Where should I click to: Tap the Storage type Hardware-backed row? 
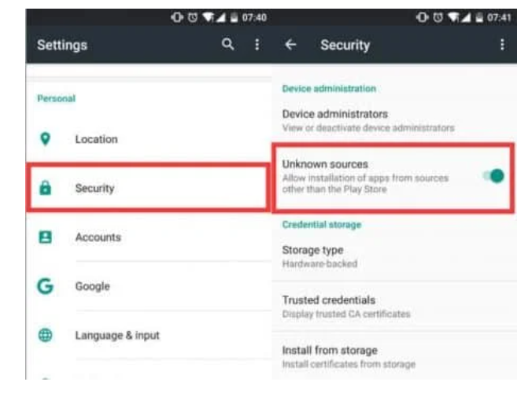click(394, 256)
